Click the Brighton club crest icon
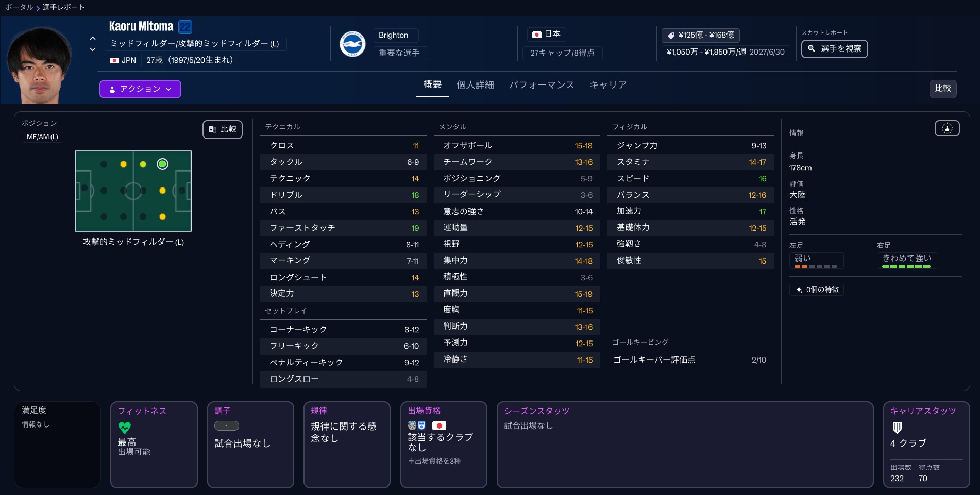 tap(352, 44)
